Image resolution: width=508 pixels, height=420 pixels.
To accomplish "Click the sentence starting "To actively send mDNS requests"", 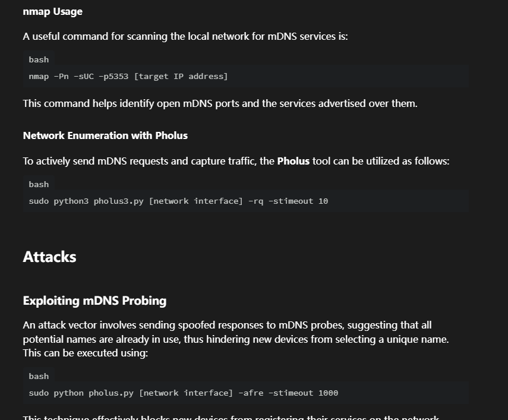I will [236, 161].
